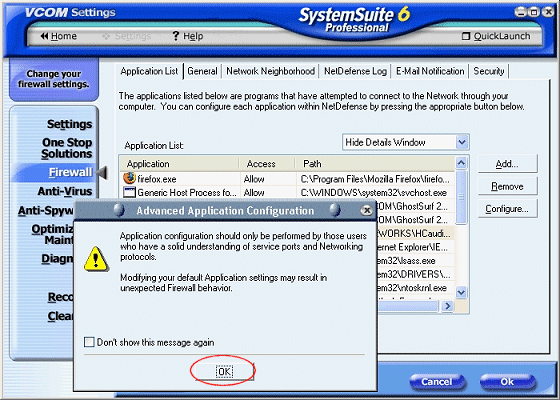Select Anti-Virus in the sidebar
560x400 pixels.
point(65,191)
